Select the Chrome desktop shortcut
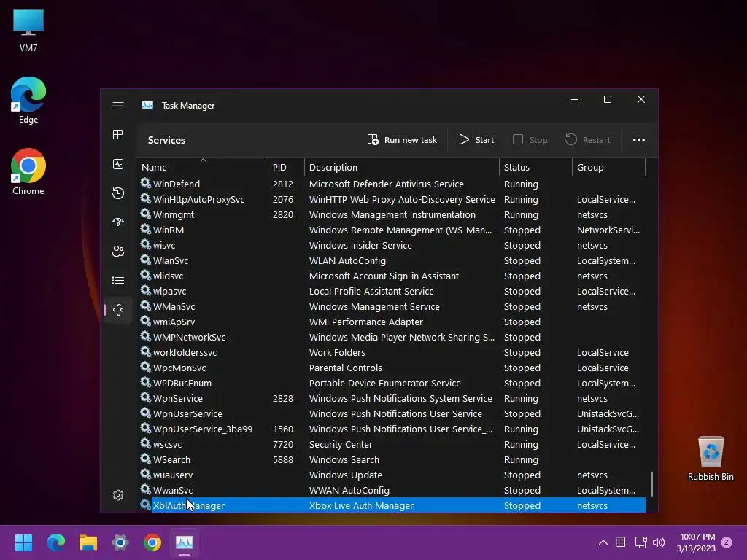This screenshot has height=560, width=747. pos(28,172)
